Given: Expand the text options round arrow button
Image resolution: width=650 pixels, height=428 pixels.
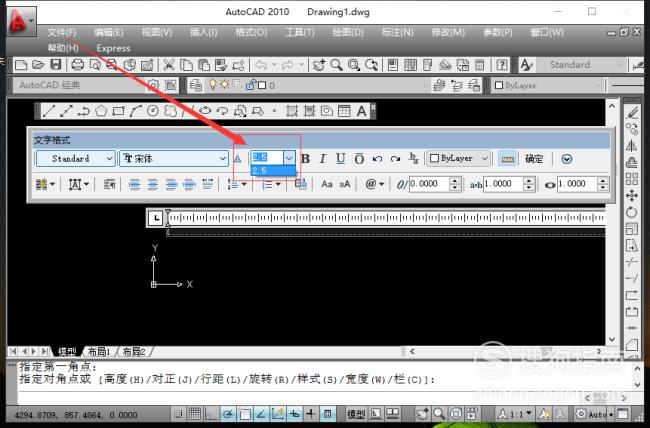Looking at the screenshot, I should [567, 159].
